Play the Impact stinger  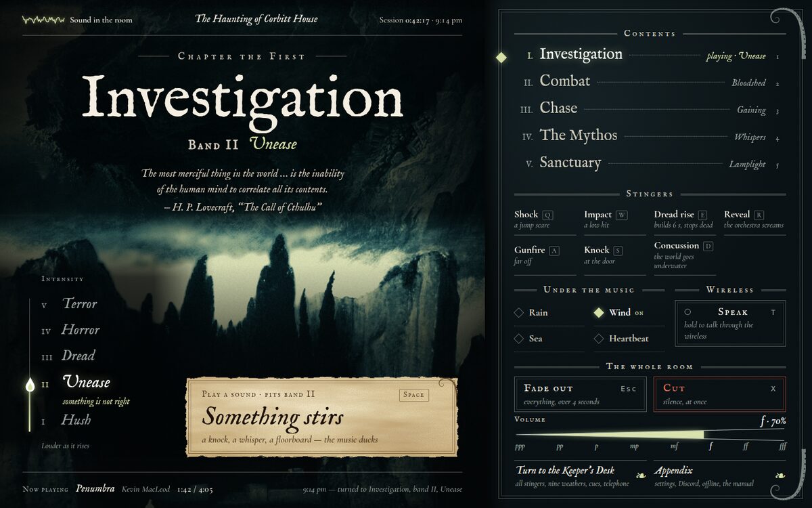615,219
